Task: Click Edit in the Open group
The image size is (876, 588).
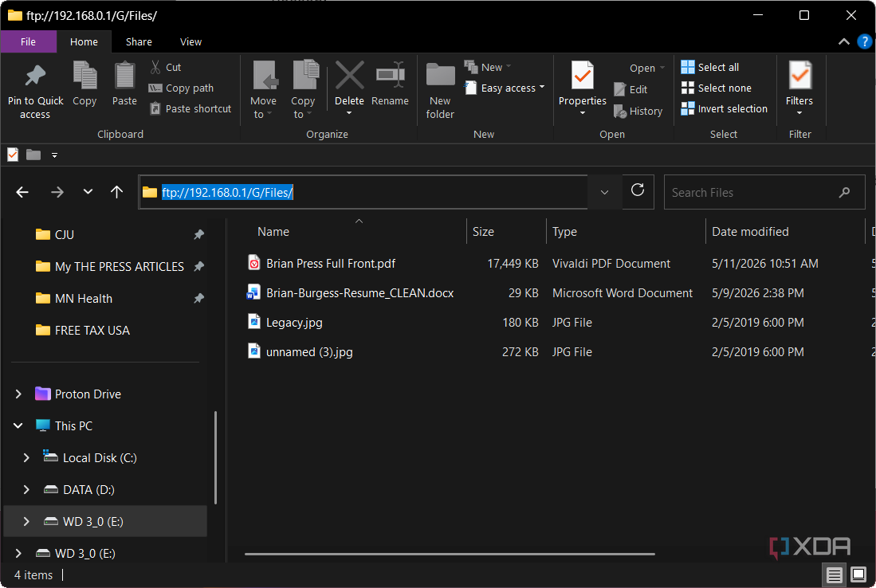Action: click(630, 89)
